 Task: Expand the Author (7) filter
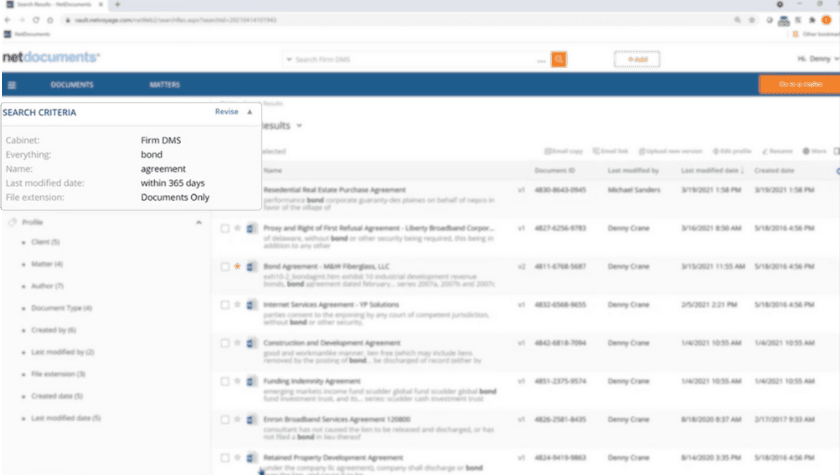[x=47, y=286]
